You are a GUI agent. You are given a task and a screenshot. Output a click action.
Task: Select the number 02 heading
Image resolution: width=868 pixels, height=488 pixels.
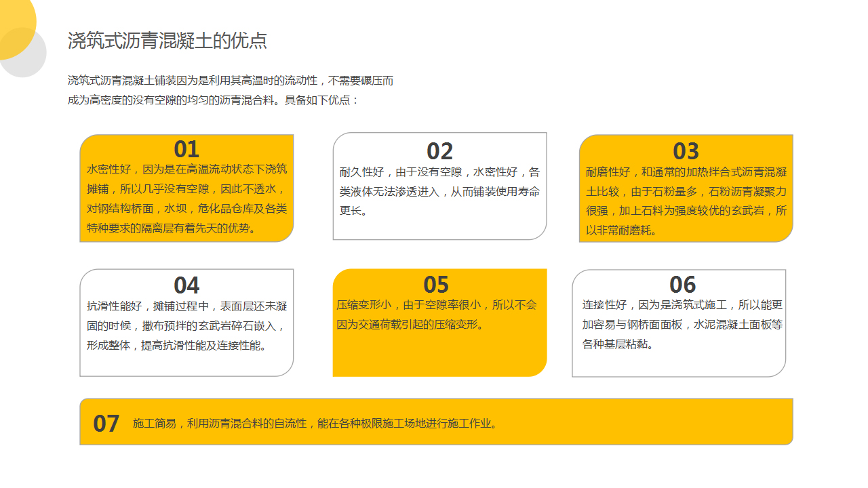point(439,151)
